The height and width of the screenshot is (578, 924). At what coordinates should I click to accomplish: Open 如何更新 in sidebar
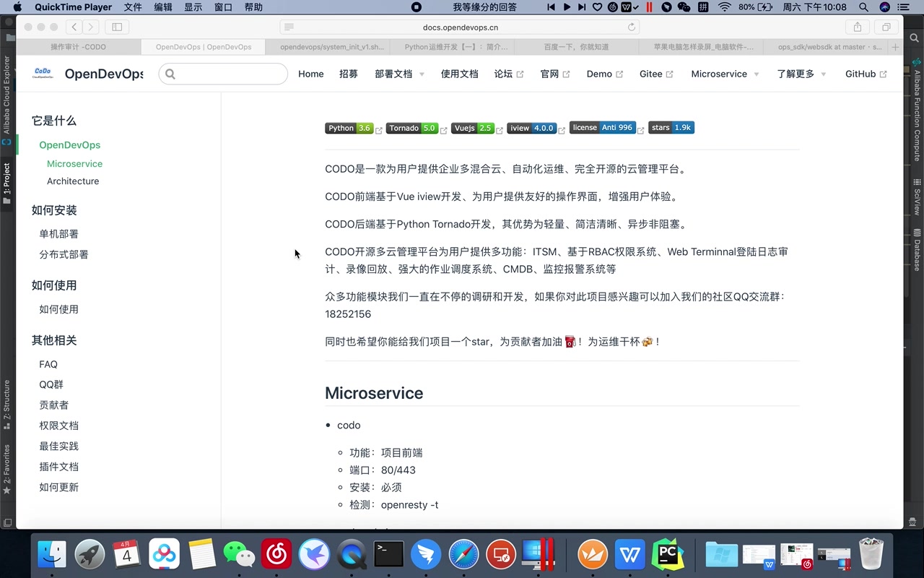tap(59, 488)
